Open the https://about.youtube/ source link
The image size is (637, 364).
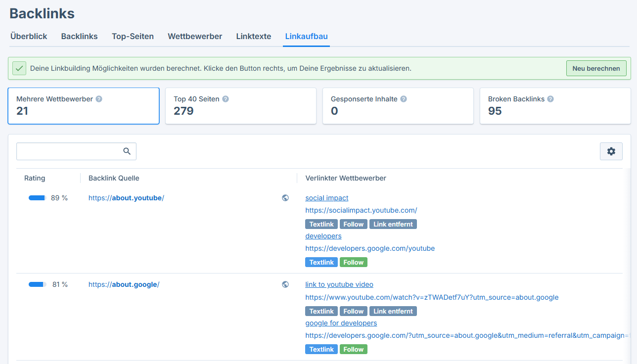tap(126, 198)
